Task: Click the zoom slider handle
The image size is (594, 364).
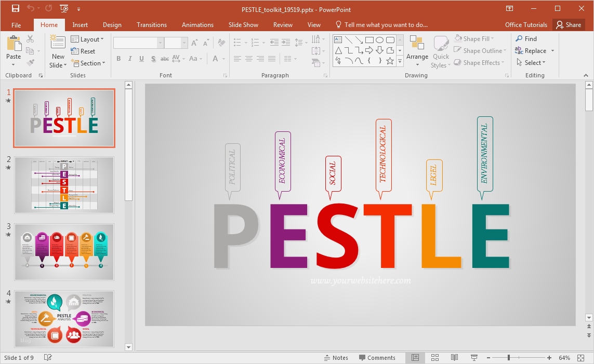Action: click(508, 358)
